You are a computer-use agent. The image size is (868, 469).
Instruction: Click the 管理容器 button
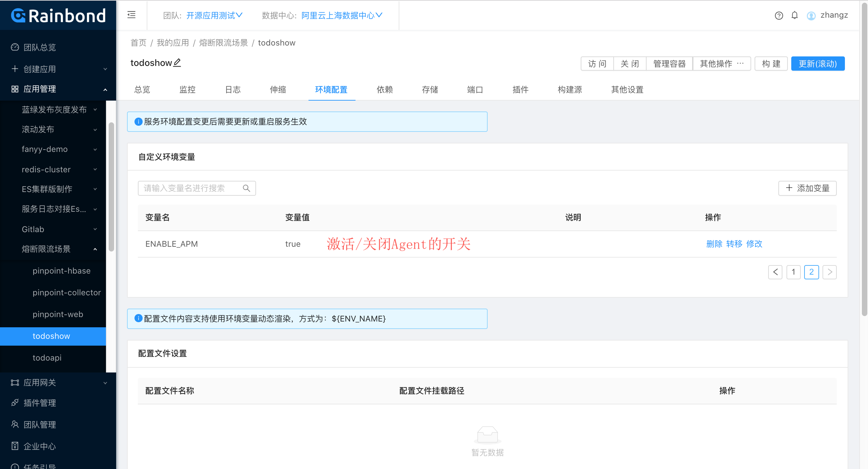pos(669,64)
